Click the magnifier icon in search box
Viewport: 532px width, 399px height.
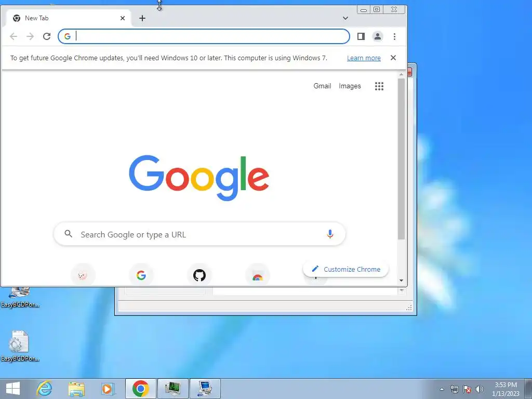click(69, 234)
